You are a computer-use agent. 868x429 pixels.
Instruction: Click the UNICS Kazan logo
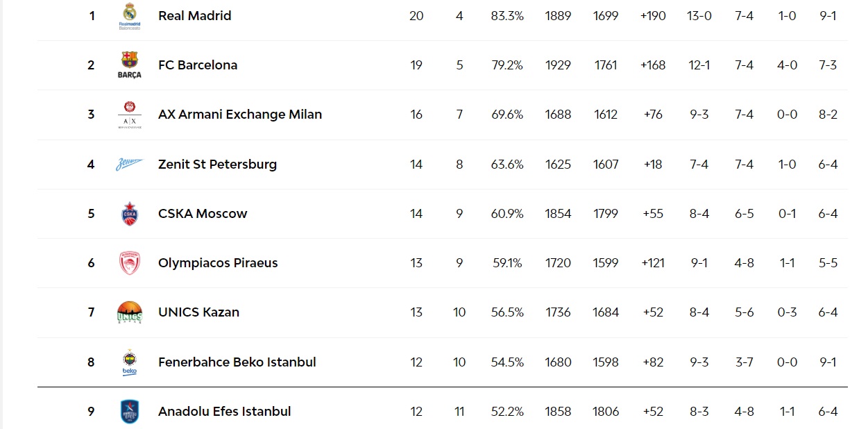point(130,312)
